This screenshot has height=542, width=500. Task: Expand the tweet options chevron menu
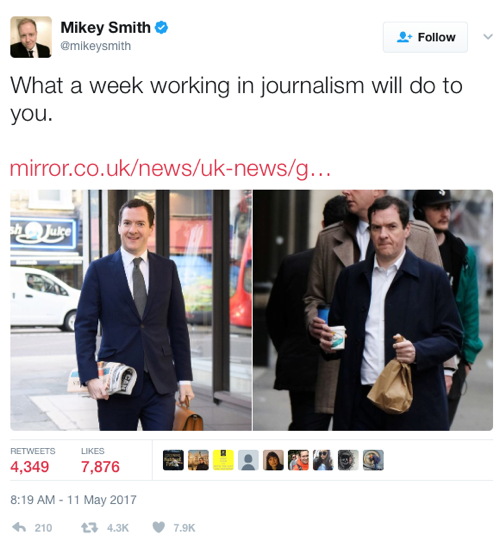pos(488,36)
